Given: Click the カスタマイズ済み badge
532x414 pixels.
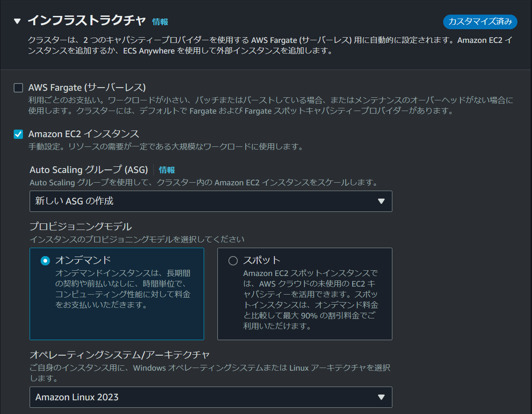Looking at the screenshot, I should [480, 21].
